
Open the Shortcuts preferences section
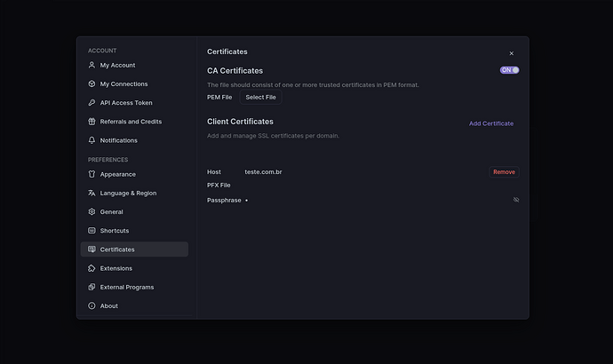click(114, 231)
